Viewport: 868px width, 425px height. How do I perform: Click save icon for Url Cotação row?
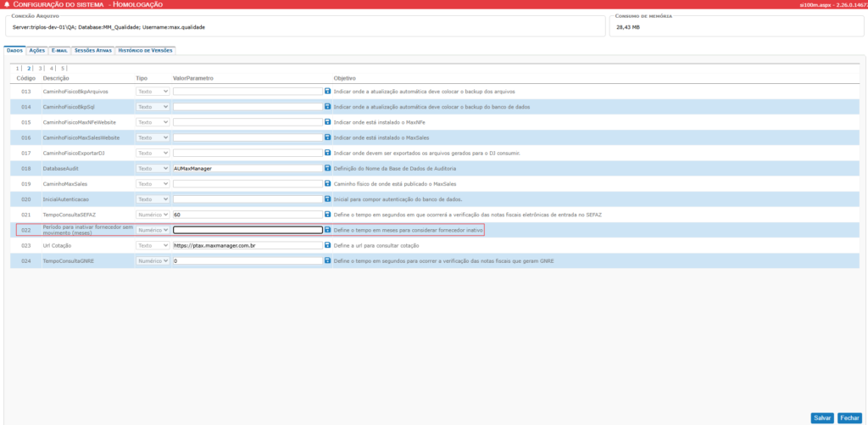click(x=327, y=245)
